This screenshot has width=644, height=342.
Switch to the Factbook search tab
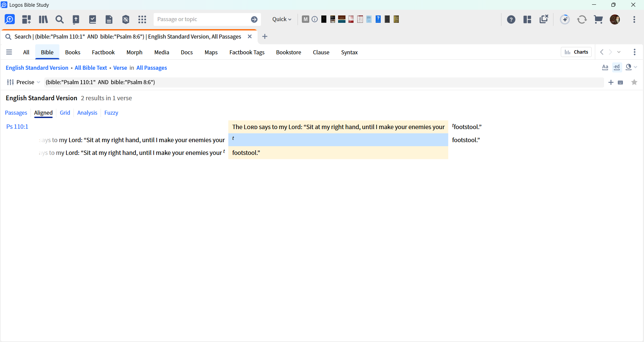pos(103,52)
